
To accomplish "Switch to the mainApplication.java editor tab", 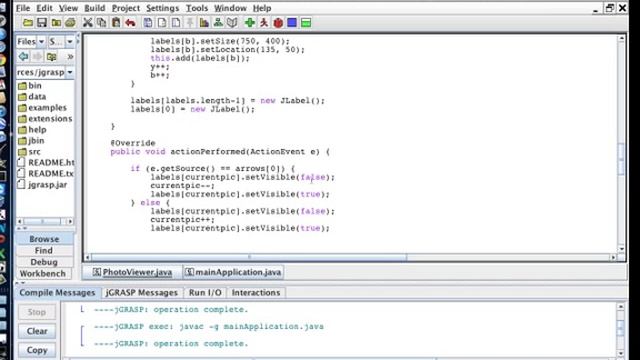I will click(x=233, y=272).
